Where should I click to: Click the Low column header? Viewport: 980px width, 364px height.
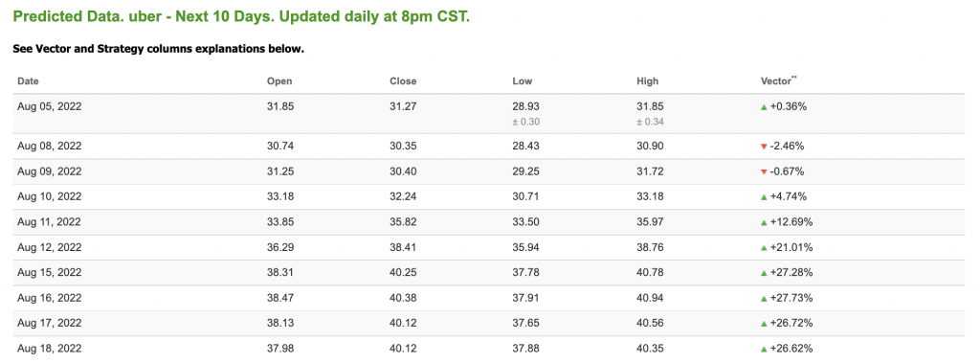523,81
